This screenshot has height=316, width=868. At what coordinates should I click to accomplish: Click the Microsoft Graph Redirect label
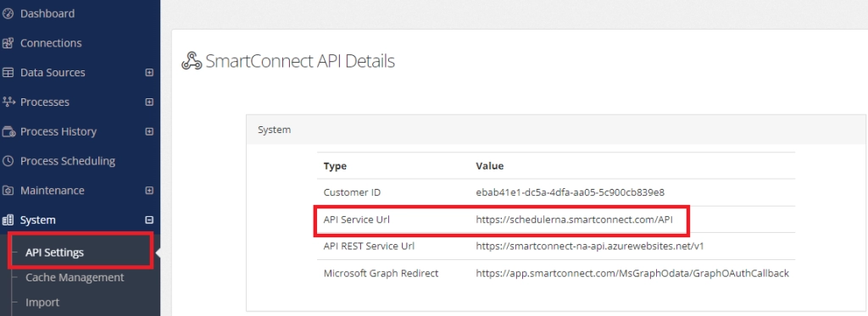coord(381,274)
